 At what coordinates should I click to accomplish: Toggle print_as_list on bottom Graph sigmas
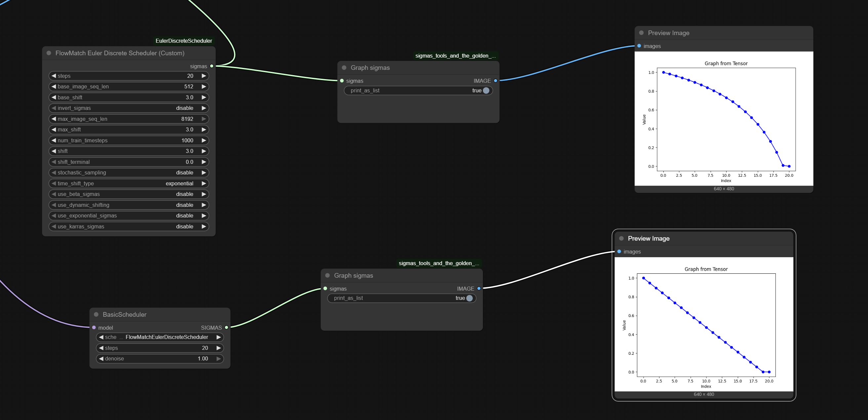click(x=469, y=298)
